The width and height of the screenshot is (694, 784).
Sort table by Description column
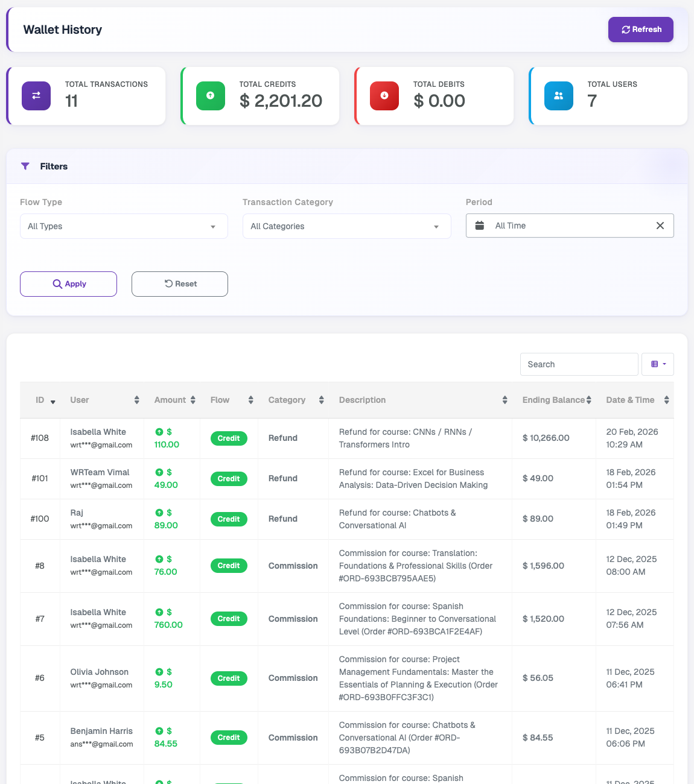pos(421,400)
